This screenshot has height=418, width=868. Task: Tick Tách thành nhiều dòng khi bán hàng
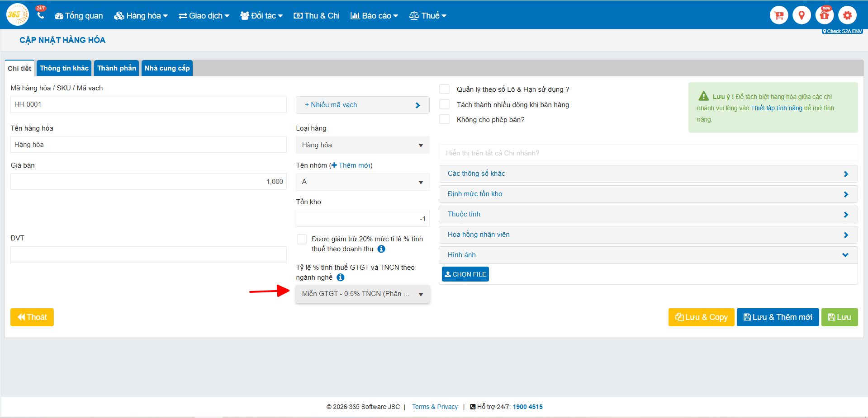point(445,104)
